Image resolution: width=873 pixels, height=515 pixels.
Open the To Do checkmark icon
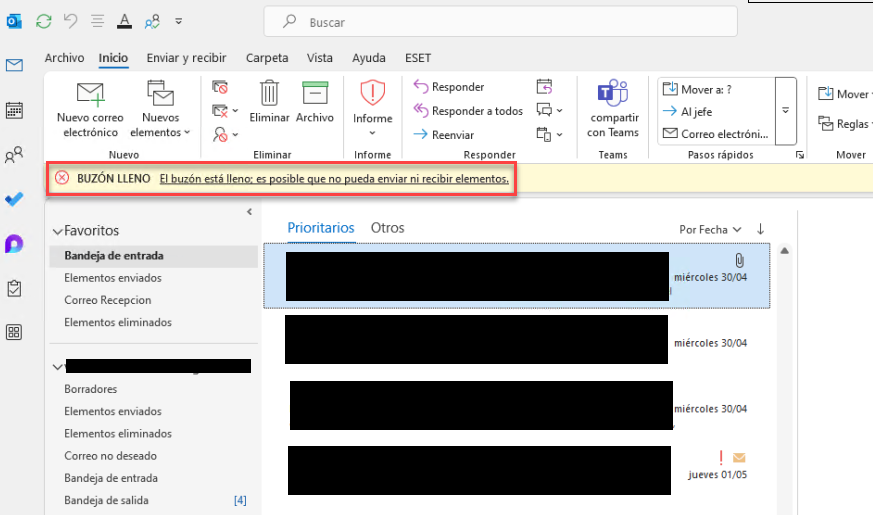tap(14, 199)
